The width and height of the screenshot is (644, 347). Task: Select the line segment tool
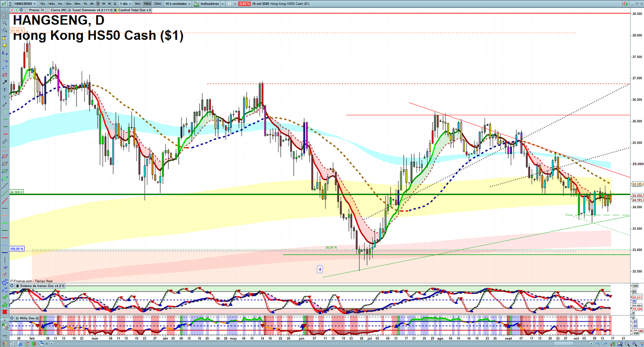pyautogui.click(x=4, y=104)
